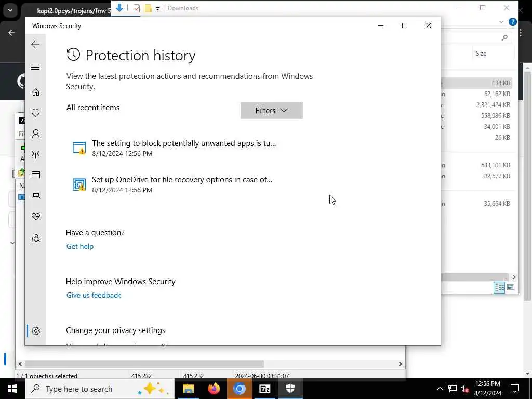Open the hamburger navigation menu

(35, 67)
